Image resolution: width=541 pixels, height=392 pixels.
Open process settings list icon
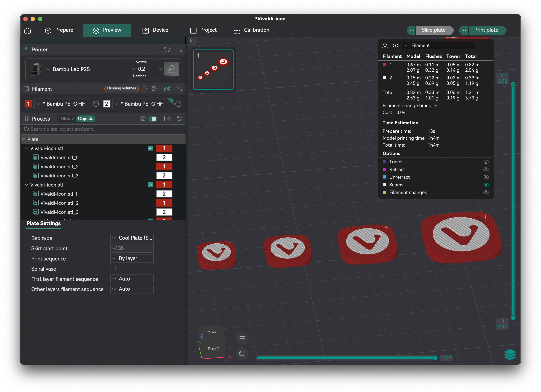167,119
